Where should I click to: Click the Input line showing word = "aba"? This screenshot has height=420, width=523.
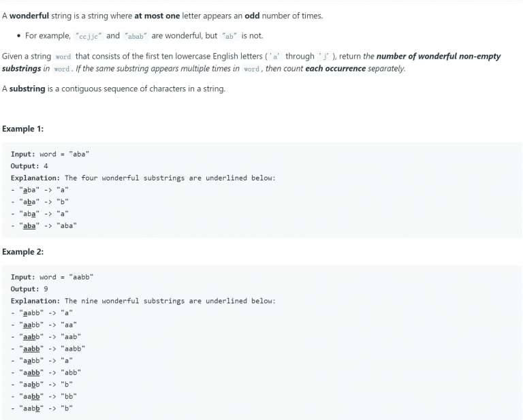(50, 154)
